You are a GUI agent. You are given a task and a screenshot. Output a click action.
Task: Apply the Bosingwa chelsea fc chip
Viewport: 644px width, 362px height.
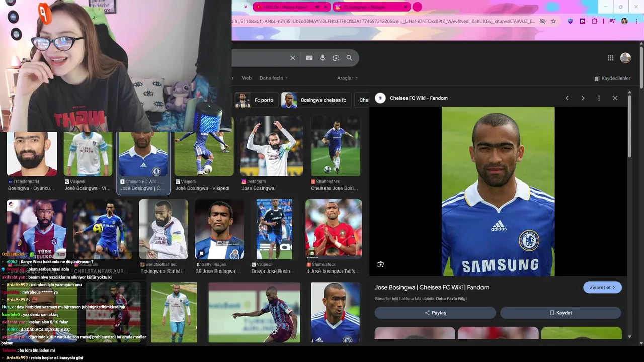click(x=316, y=100)
